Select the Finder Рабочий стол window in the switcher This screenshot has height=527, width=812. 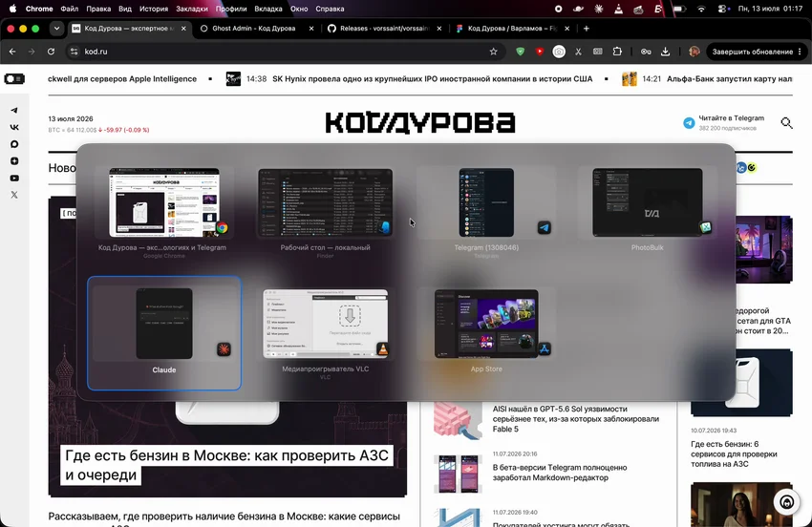pyautogui.click(x=325, y=211)
